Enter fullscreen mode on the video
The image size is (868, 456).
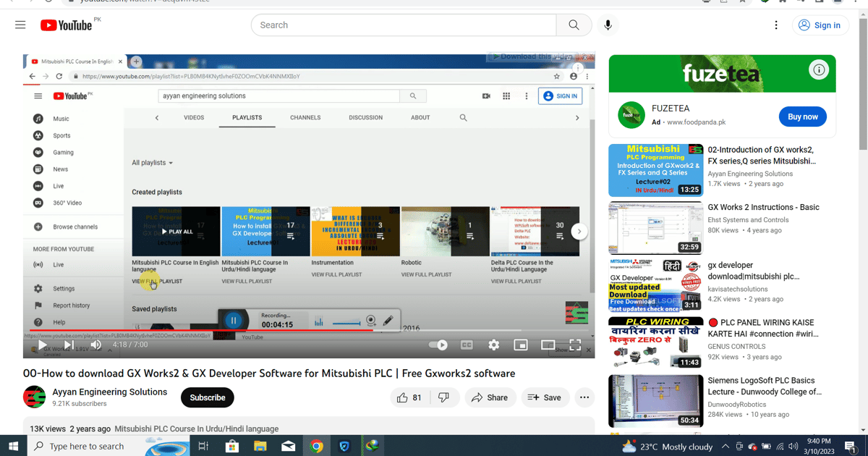575,345
